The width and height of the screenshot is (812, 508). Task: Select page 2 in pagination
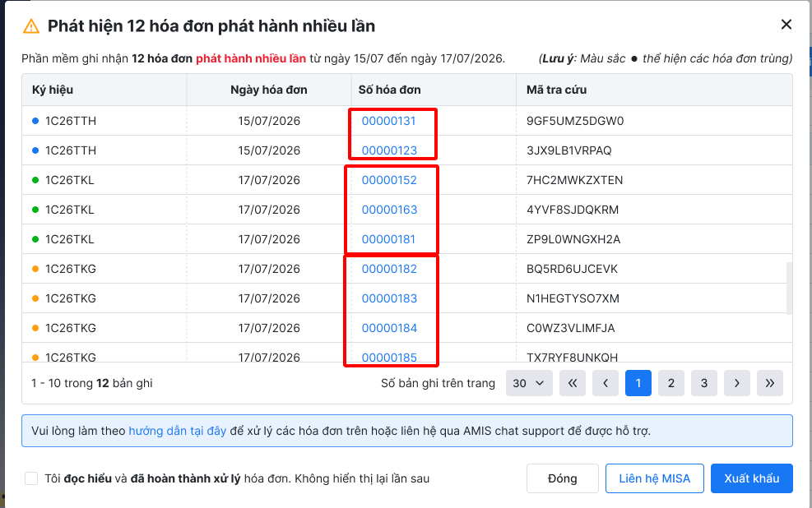click(x=671, y=383)
